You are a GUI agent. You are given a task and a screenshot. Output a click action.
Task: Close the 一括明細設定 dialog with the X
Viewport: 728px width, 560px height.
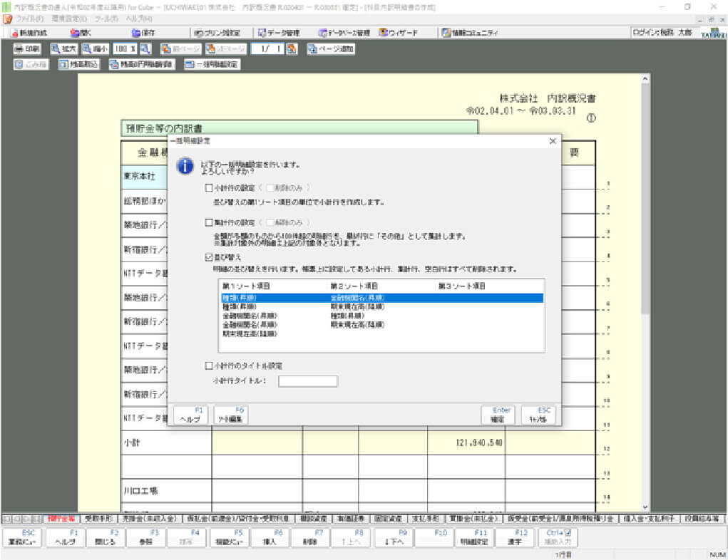point(552,141)
